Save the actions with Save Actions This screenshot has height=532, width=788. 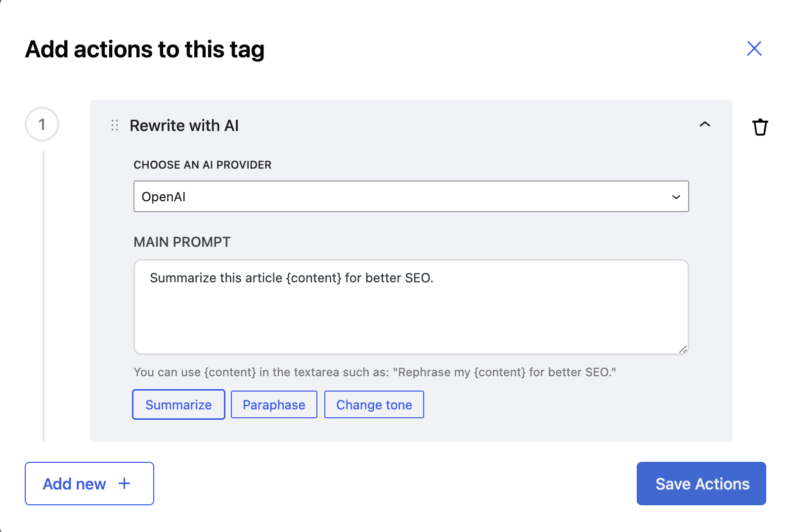[x=701, y=484]
